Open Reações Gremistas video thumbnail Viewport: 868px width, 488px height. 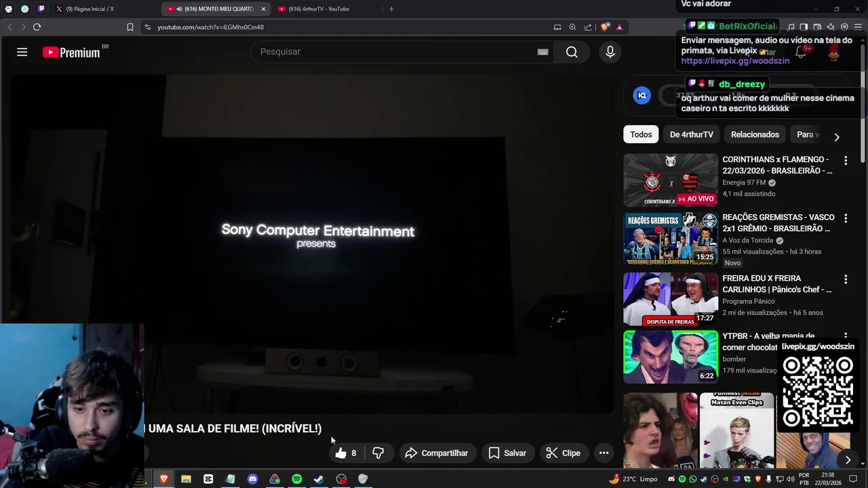click(x=671, y=238)
